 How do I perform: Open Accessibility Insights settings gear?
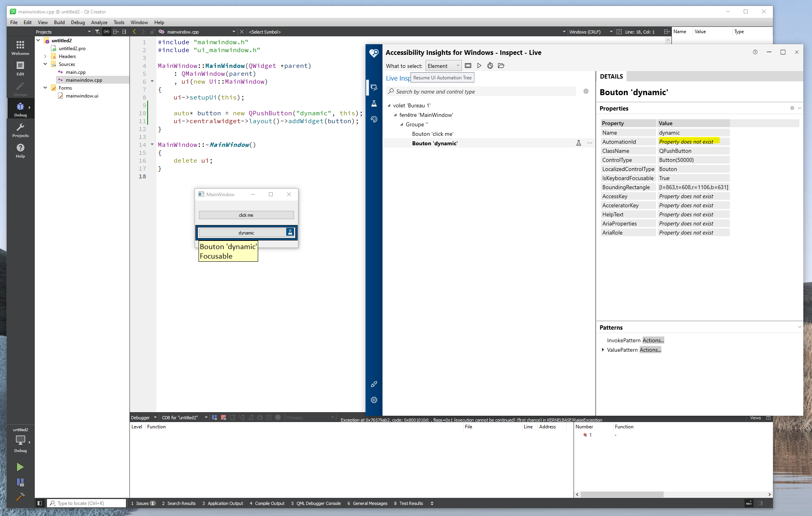[x=374, y=400]
